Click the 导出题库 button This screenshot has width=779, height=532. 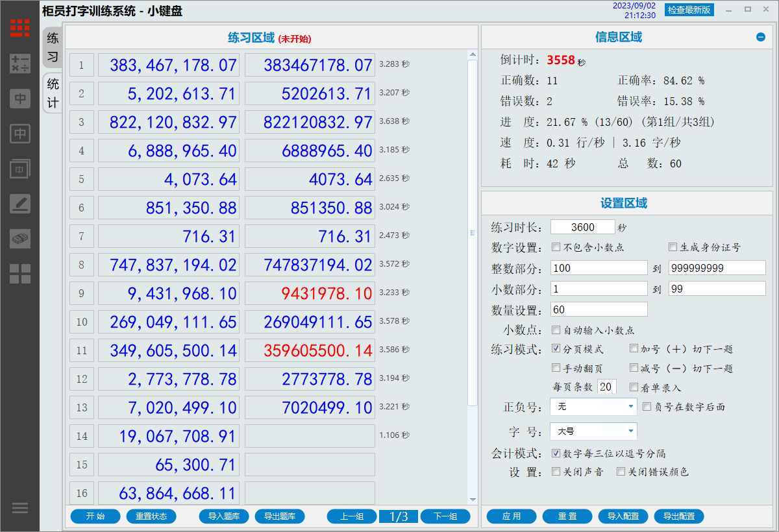coord(280,516)
